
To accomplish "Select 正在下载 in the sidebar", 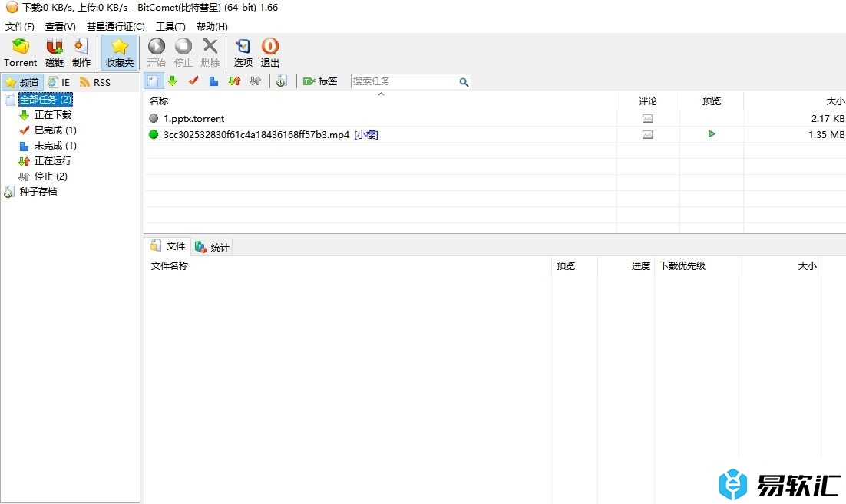I will 52,115.
